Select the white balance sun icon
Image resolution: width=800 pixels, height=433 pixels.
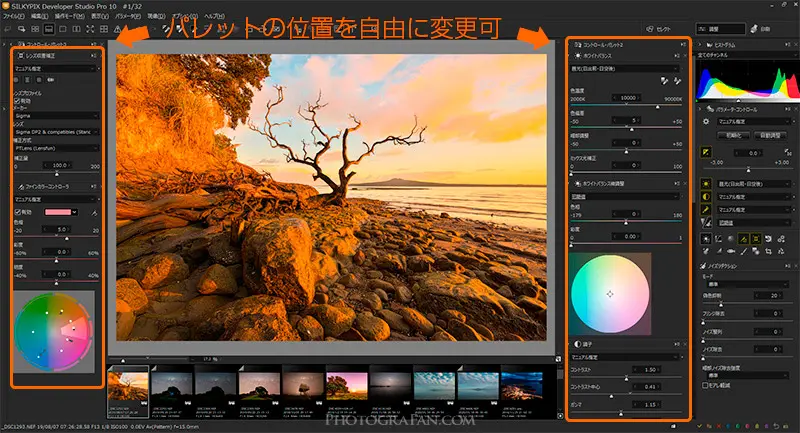(706, 184)
